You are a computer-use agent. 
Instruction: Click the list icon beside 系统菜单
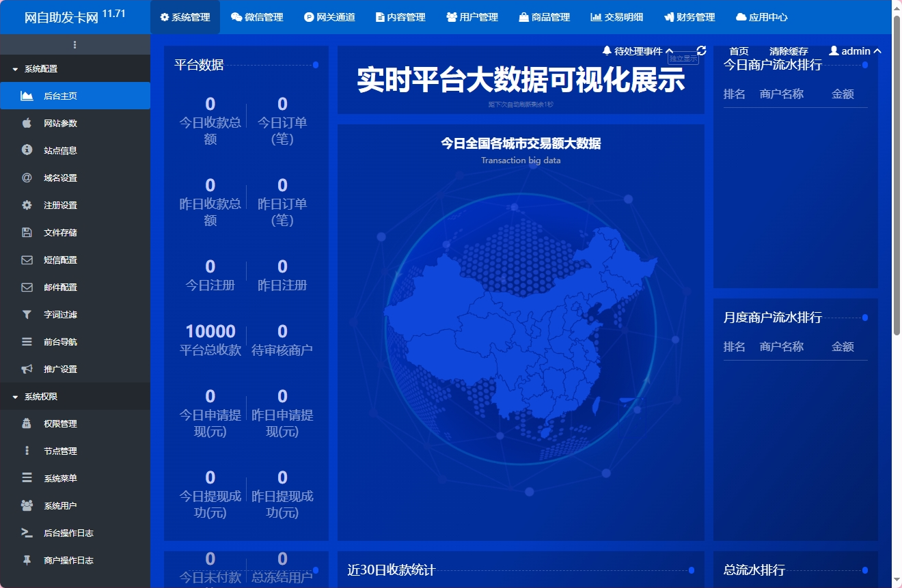[27, 478]
